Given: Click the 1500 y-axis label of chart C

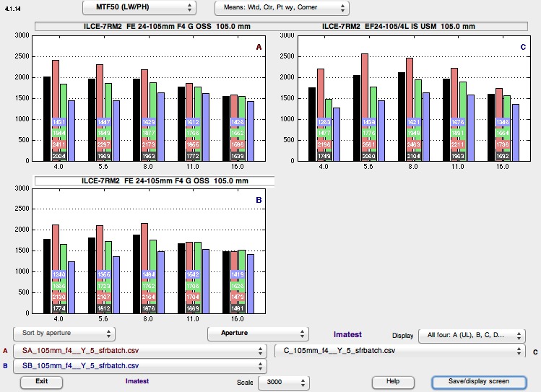Looking at the screenshot, I should (x=287, y=98).
